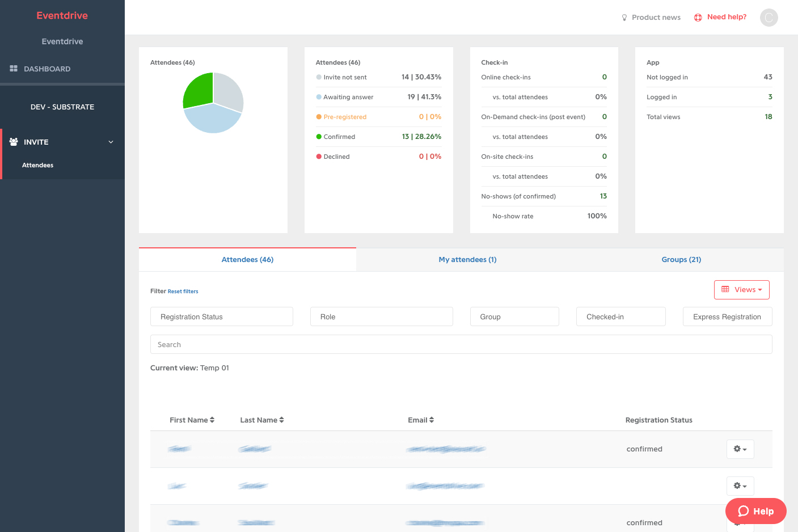Open the Views dropdown
The image size is (798, 532).
point(742,290)
